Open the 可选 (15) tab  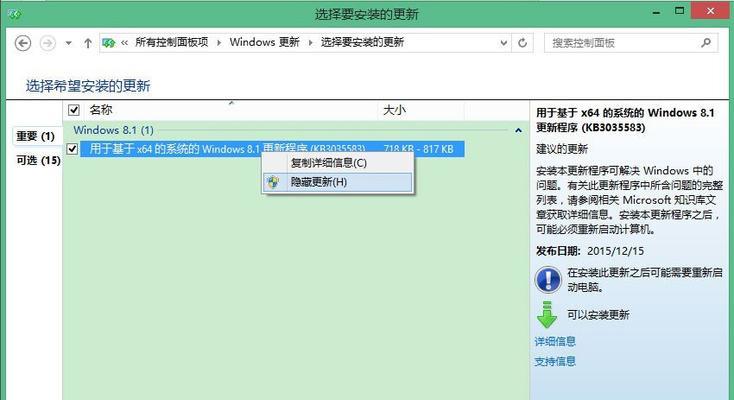coord(38,160)
